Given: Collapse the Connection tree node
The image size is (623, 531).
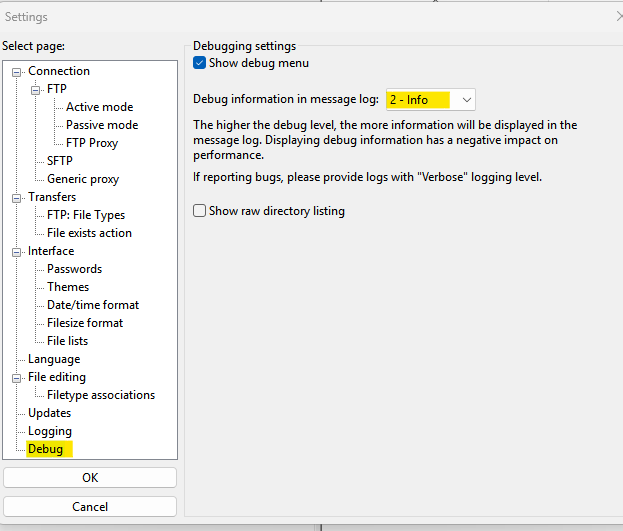Looking at the screenshot, I should [17, 71].
